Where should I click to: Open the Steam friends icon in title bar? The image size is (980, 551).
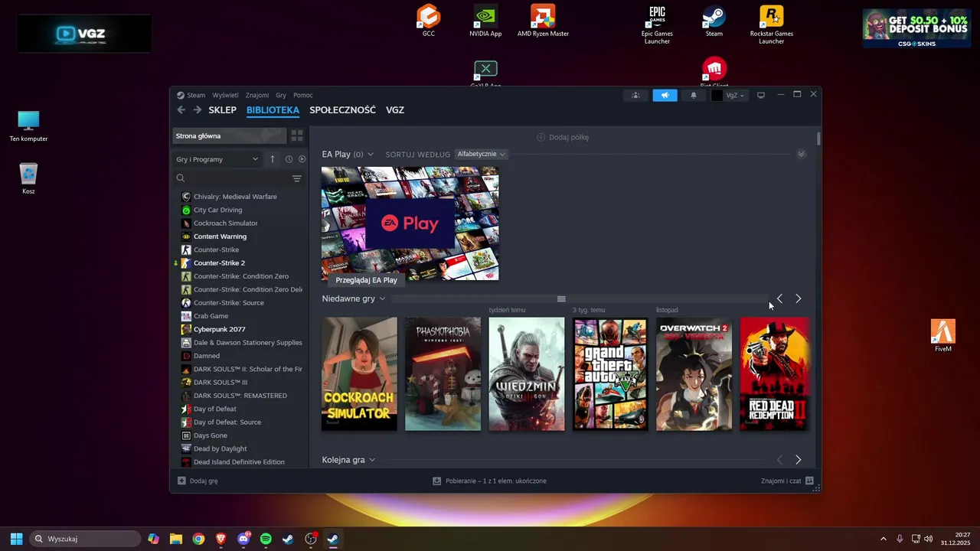coord(635,96)
